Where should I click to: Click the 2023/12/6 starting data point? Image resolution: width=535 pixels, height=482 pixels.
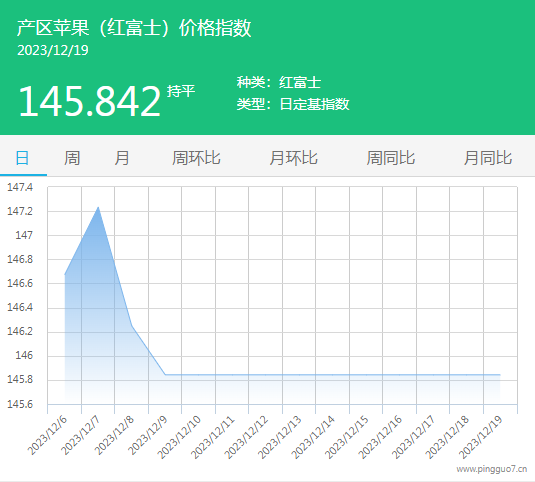(65, 274)
